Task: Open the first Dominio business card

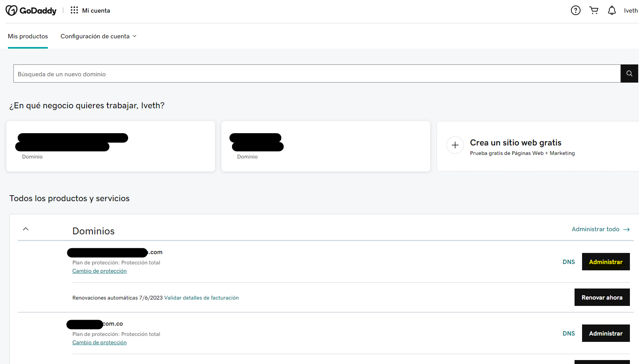Action: pyautogui.click(x=111, y=146)
